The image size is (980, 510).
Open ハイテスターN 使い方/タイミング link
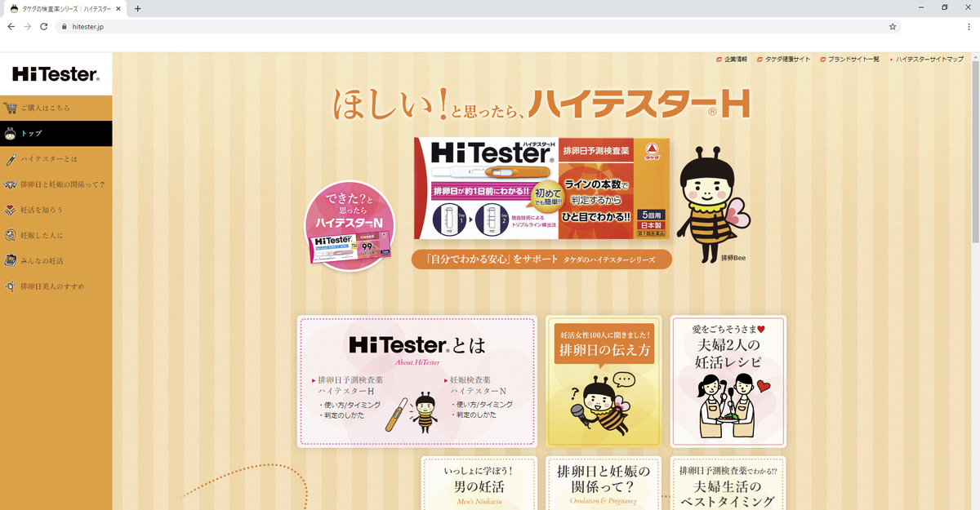pyautogui.click(x=483, y=404)
